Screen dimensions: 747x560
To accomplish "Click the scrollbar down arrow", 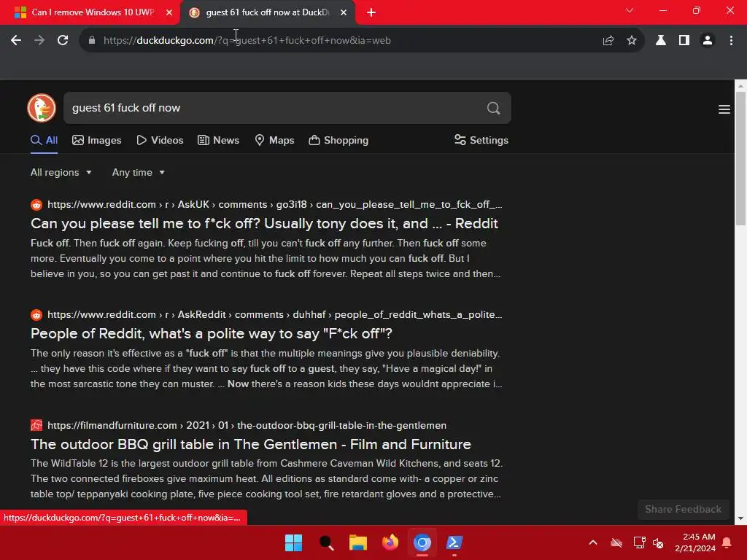I will 740,518.
